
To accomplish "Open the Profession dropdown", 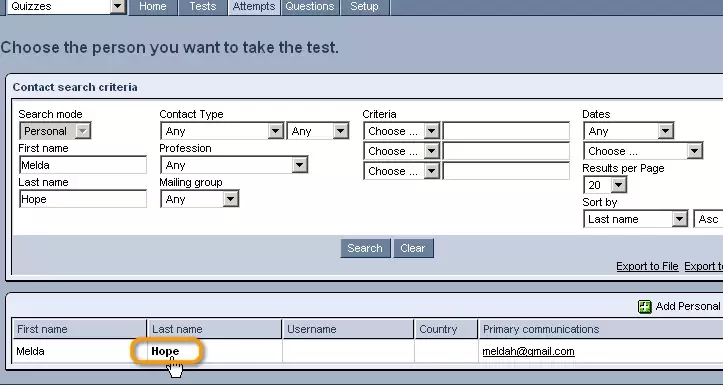I will click(x=234, y=165).
